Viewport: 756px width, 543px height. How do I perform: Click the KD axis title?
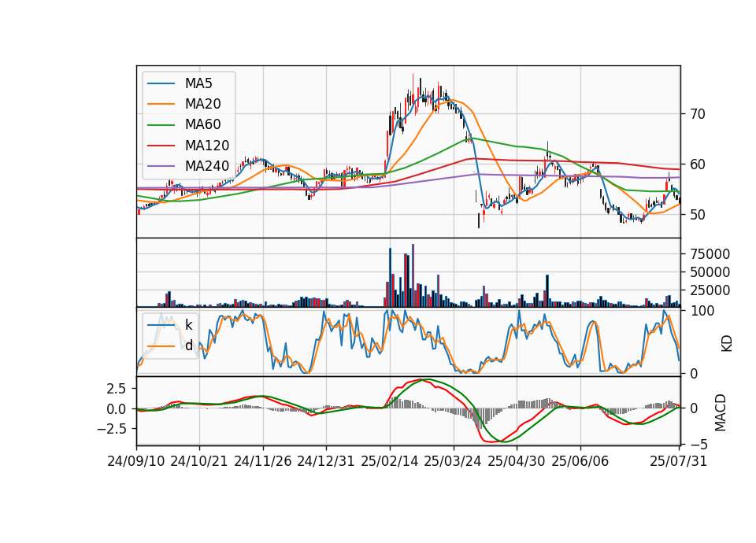726,344
